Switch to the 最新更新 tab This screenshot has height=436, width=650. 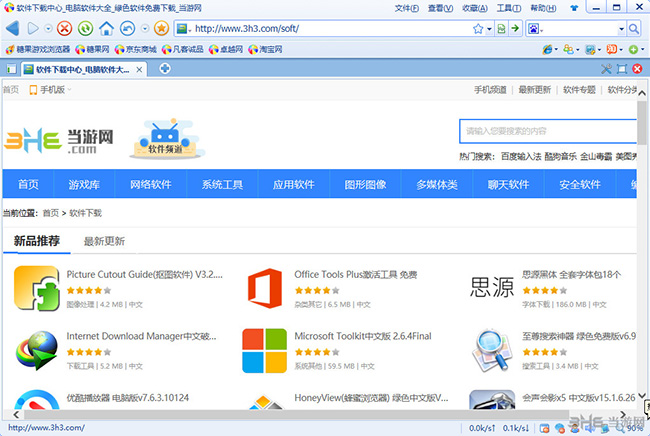point(104,241)
